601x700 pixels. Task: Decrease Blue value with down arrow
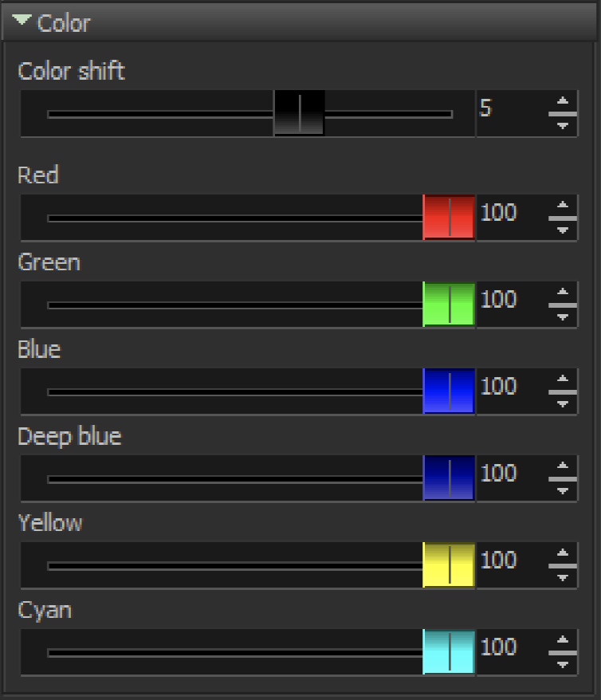(x=563, y=404)
